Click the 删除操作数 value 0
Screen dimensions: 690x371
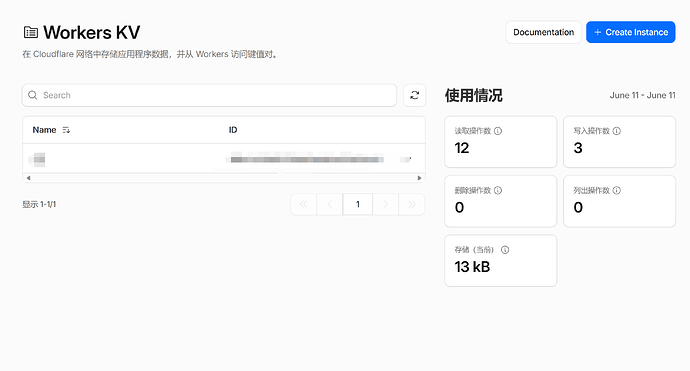[459, 207]
